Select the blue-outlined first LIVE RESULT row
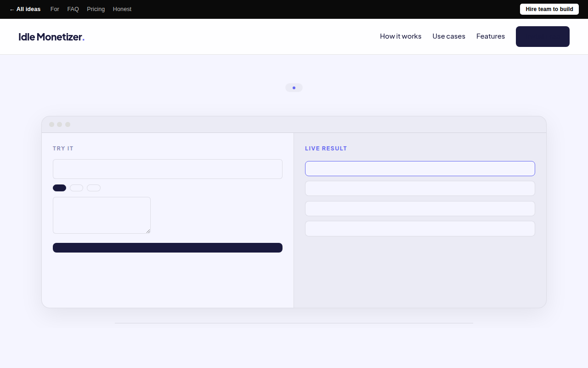This screenshot has width=588, height=368. [420, 168]
